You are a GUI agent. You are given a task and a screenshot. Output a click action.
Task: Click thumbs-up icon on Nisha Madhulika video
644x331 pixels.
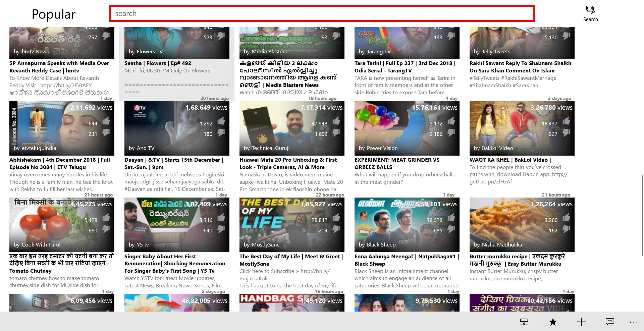[x=566, y=218]
